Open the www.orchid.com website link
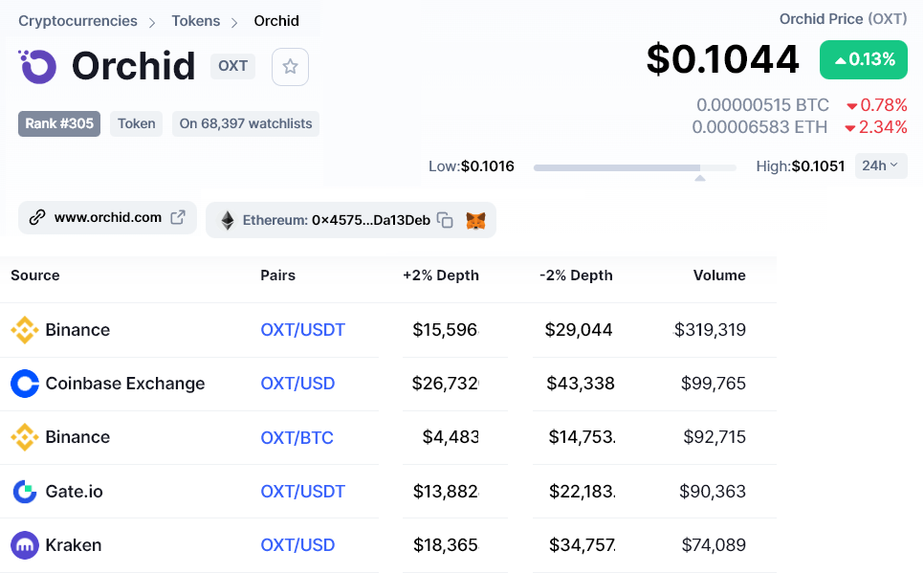This screenshot has height=573, width=924. coord(107,217)
